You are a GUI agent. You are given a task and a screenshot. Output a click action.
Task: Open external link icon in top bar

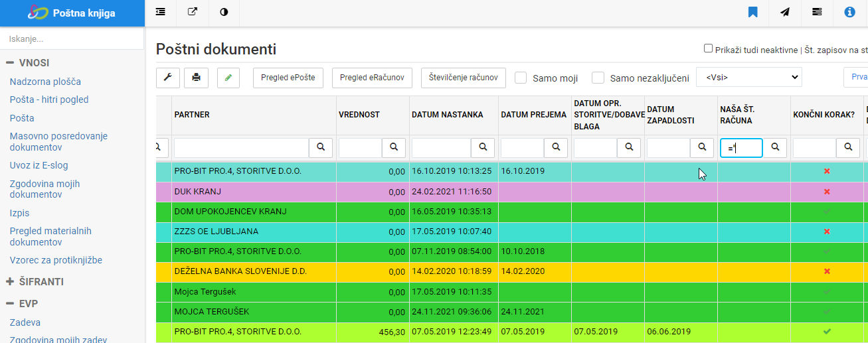[x=193, y=12]
